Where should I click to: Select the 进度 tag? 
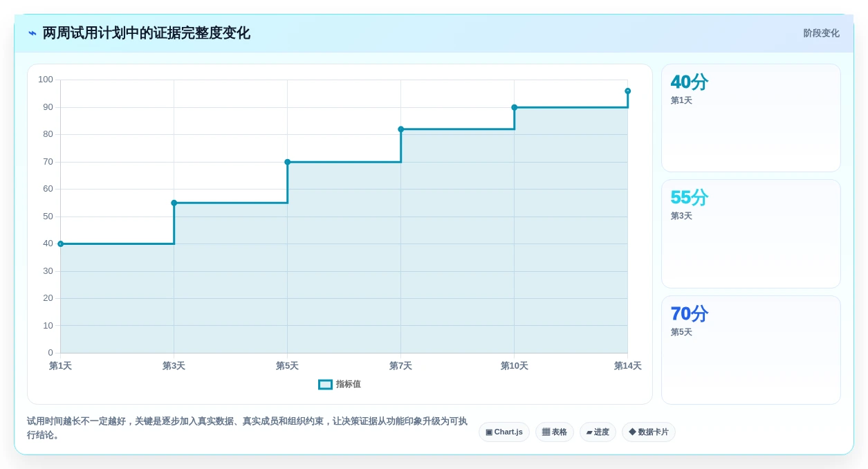(x=598, y=432)
